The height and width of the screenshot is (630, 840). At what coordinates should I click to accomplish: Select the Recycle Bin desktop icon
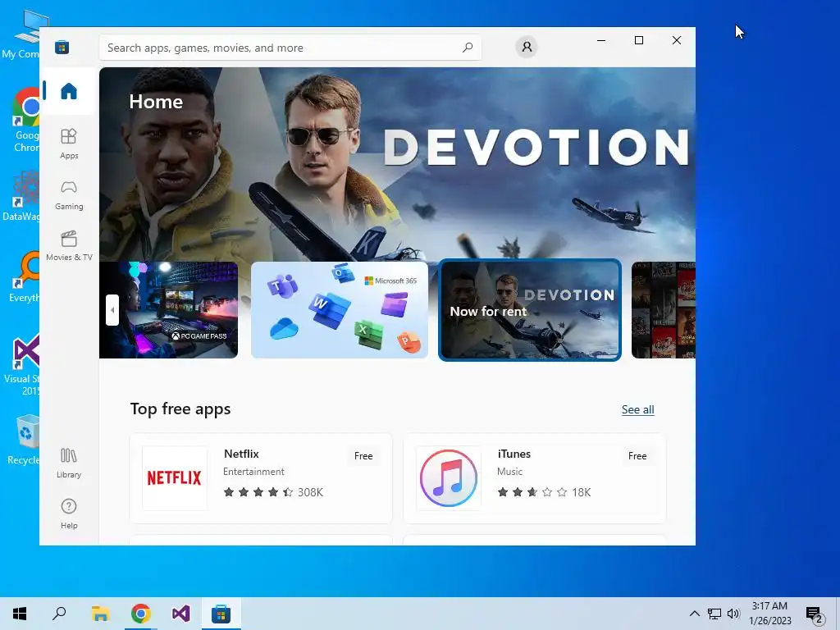[x=23, y=441]
